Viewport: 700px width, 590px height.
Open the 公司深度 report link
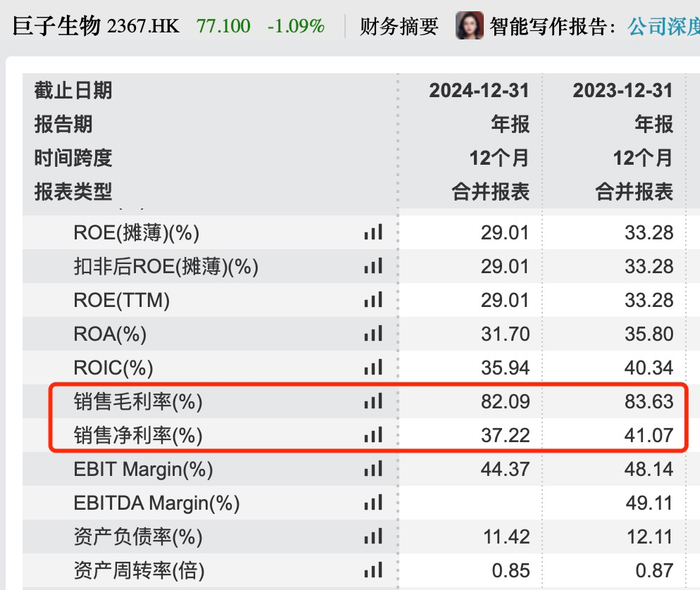[x=663, y=27]
